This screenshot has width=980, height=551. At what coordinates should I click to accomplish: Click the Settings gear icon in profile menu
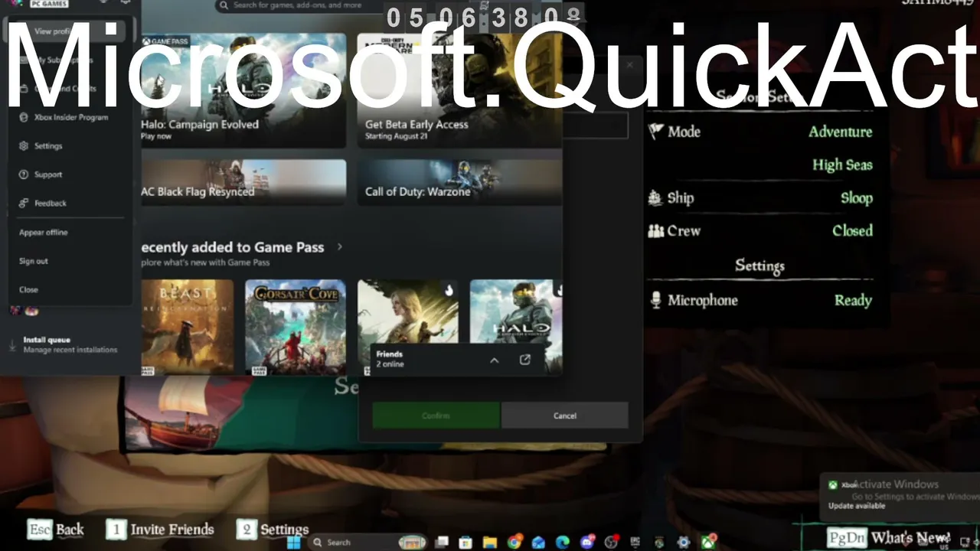24,145
